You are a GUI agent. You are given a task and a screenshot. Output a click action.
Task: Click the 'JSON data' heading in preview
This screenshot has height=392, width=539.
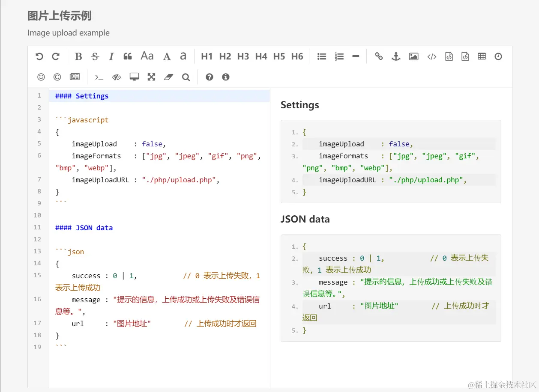pos(305,219)
